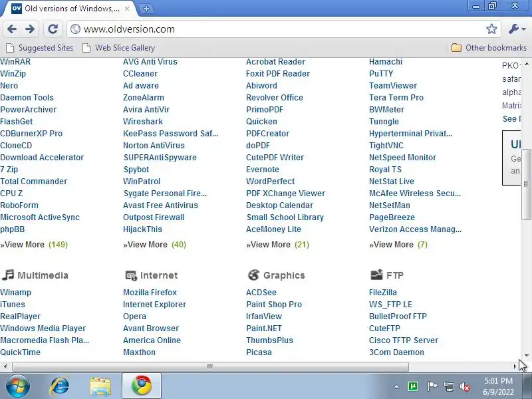Viewport: 532px width, 399px height.
Task: Click the Internet category icon
Action: click(x=131, y=275)
